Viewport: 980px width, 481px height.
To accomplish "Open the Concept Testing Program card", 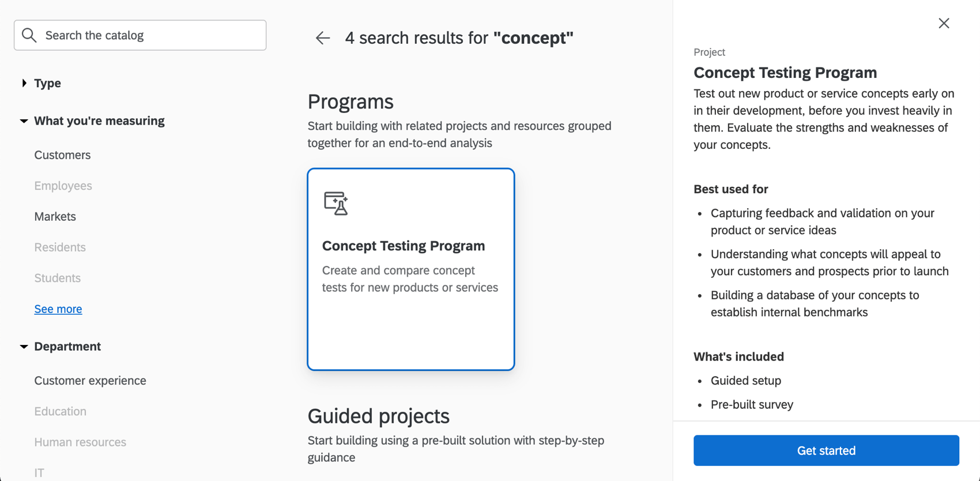I will pos(410,269).
